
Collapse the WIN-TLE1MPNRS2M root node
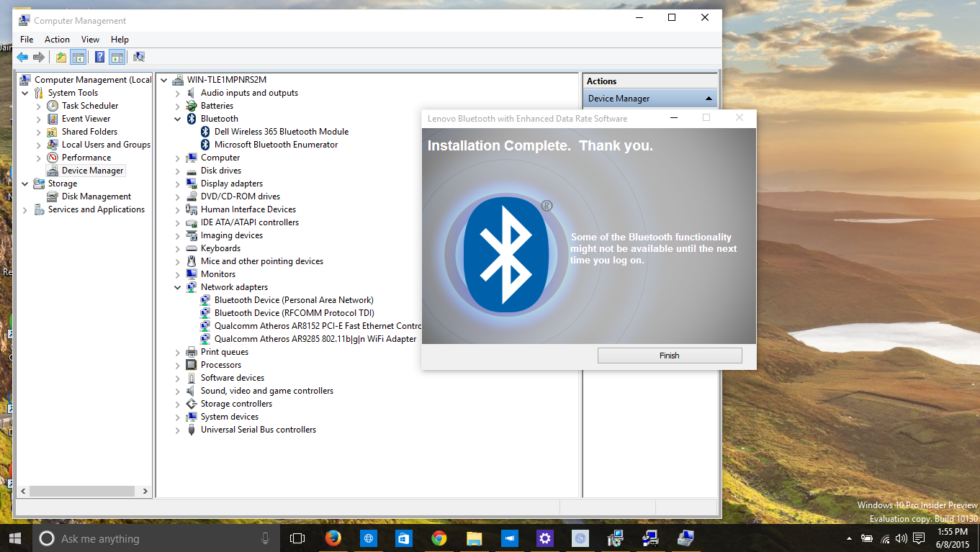(x=164, y=80)
